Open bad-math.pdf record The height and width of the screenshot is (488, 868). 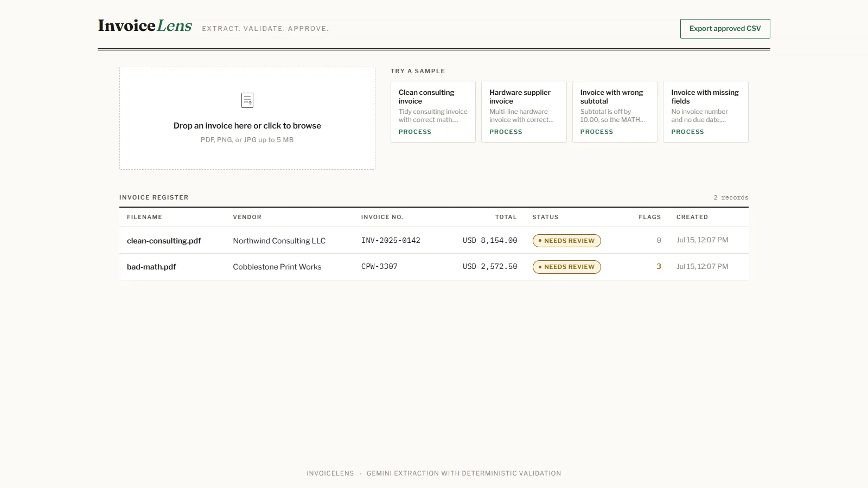click(x=151, y=267)
